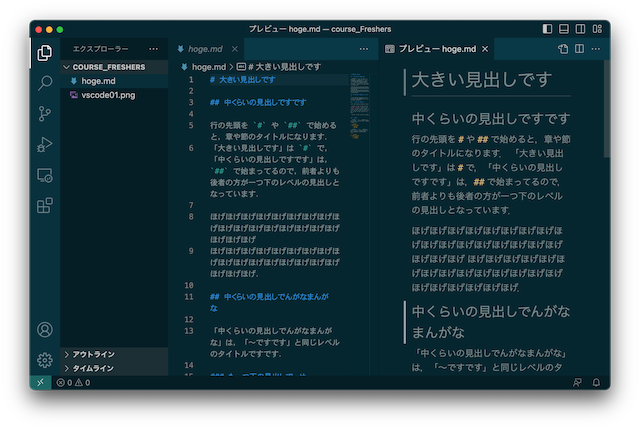Open the Explorer view in activity bar
The width and height of the screenshot is (640, 429).
point(44,53)
